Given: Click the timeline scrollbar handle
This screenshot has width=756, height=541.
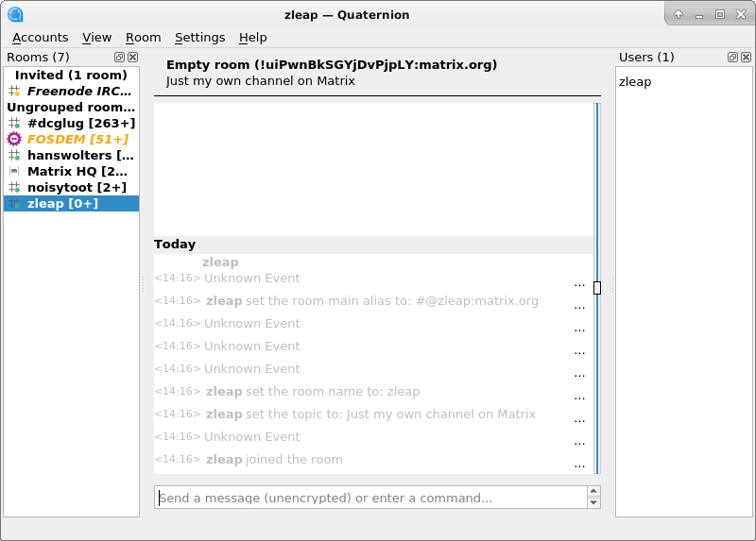Looking at the screenshot, I should [597, 288].
